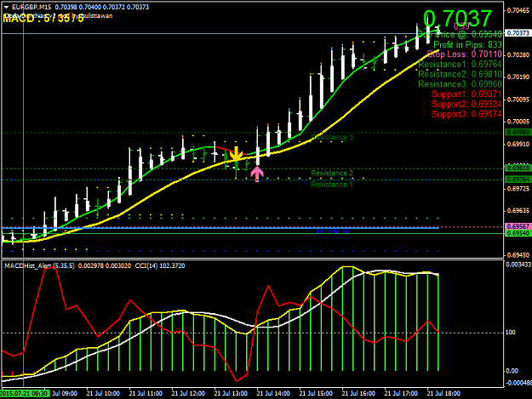Click the 0.70465 price scale value
The width and height of the screenshot is (532, 399).
pyautogui.click(x=518, y=10)
